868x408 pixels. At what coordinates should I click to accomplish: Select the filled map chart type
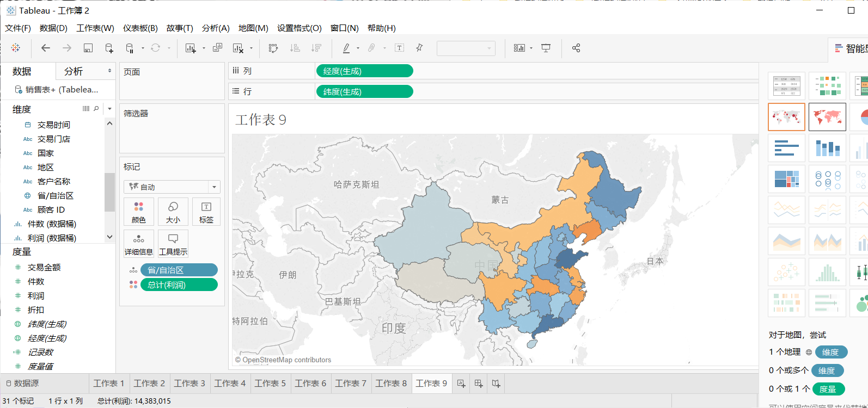pyautogui.click(x=827, y=117)
